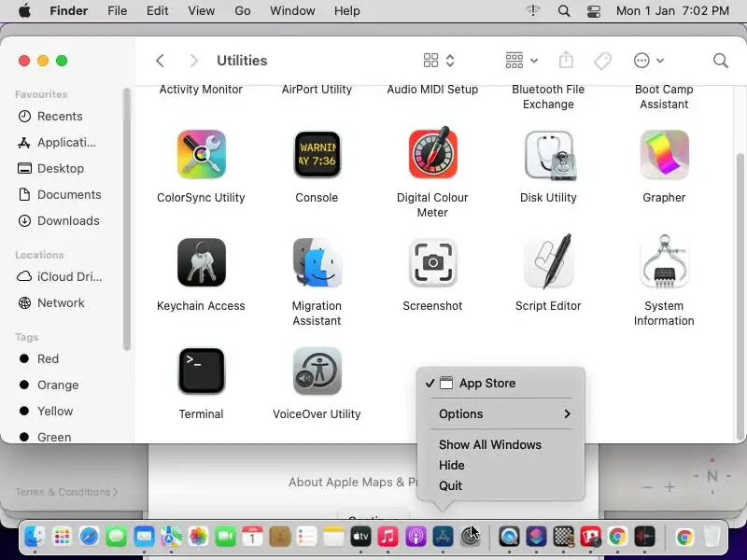Expand the Options submenu

pos(500,413)
